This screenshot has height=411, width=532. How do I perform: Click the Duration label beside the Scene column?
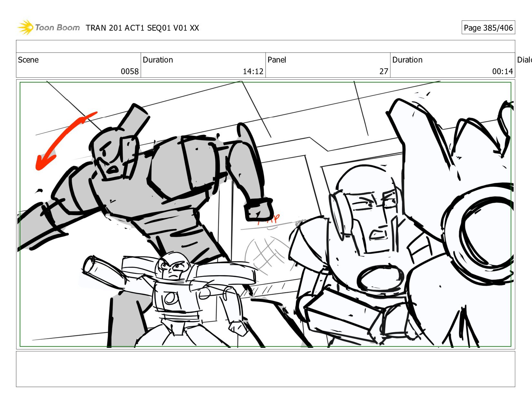coord(158,60)
